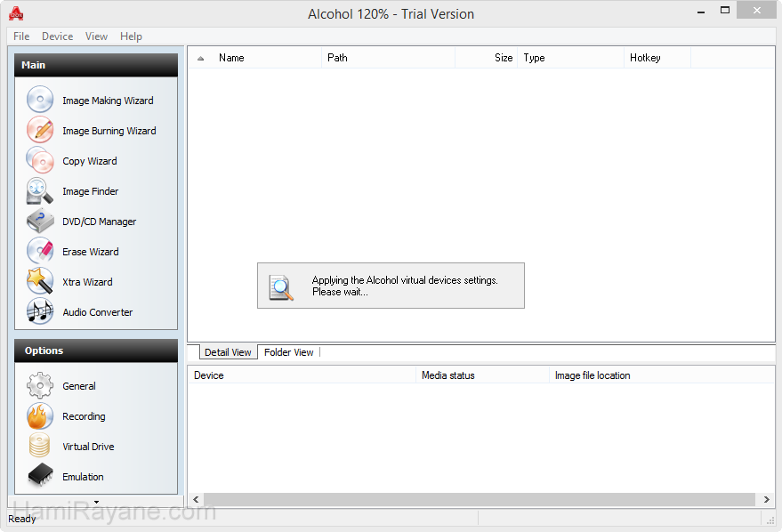Image resolution: width=782 pixels, height=532 pixels.
Task: Collapse the Main panel header
Action: point(96,65)
